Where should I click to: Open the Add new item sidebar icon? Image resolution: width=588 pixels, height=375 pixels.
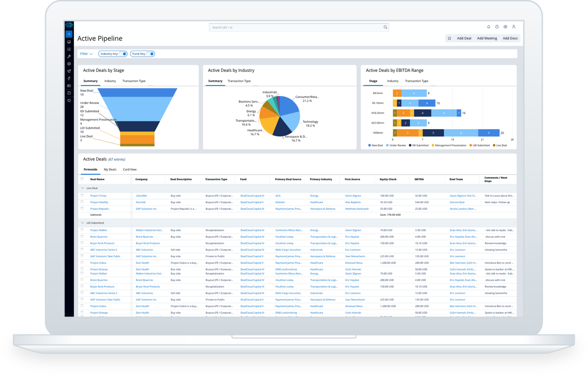click(69, 34)
